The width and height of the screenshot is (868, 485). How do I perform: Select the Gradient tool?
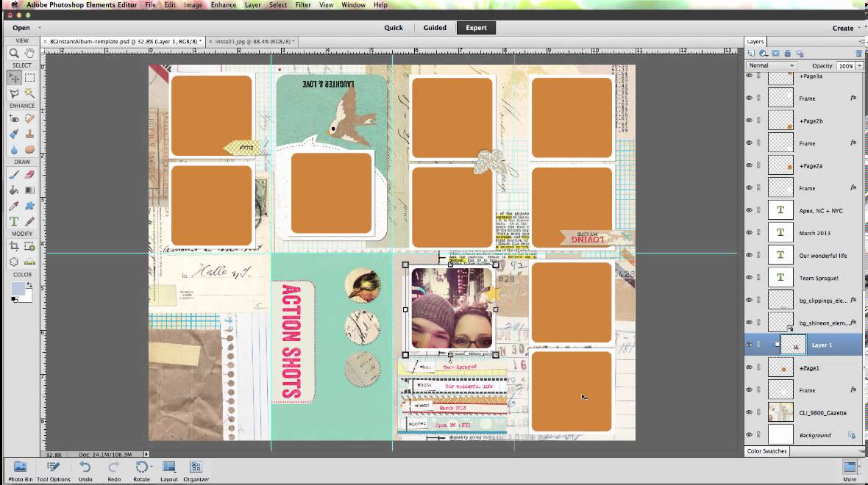tap(29, 190)
